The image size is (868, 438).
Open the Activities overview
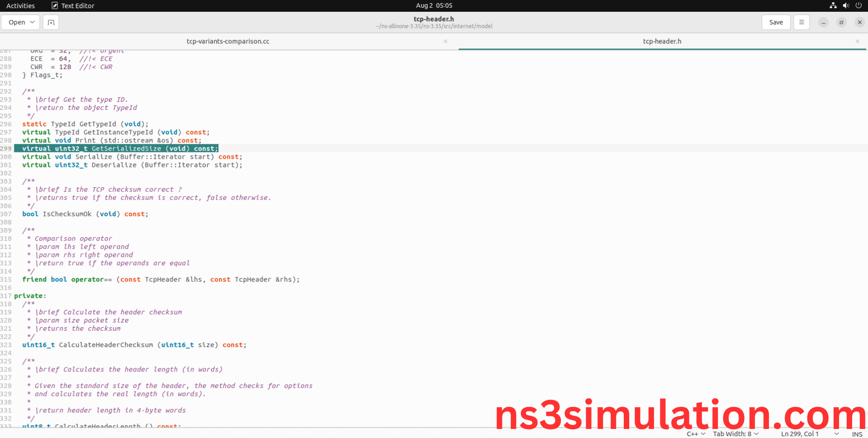coord(20,6)
